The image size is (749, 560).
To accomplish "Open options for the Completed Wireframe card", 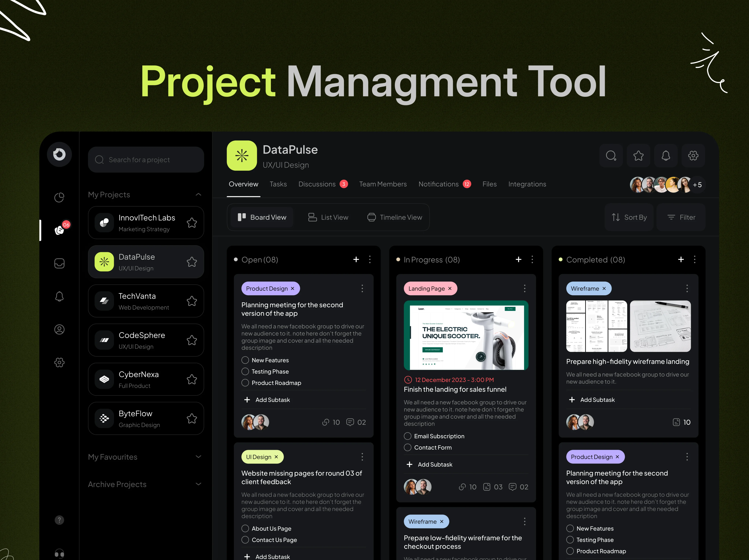I will [x=687, y=289].
